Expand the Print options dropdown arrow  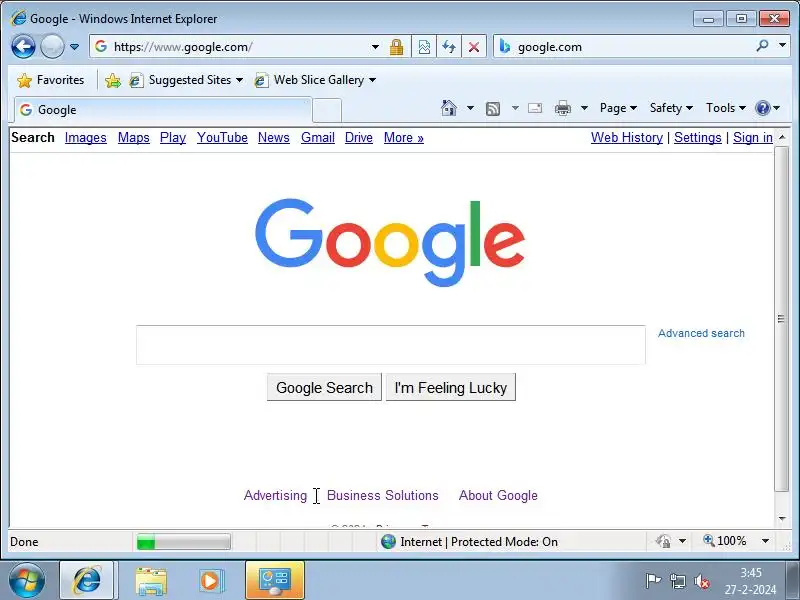585,108
